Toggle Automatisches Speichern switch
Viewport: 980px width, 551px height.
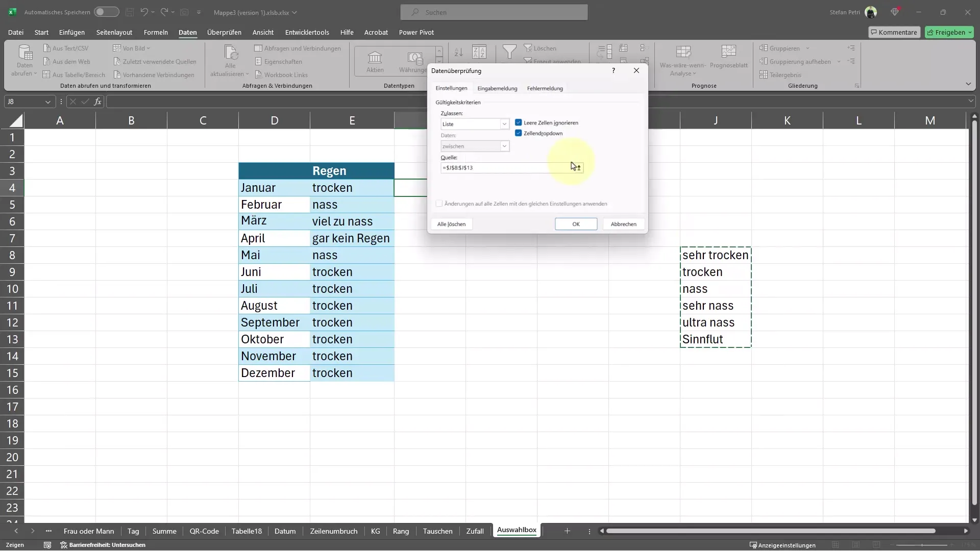point(106,12)
